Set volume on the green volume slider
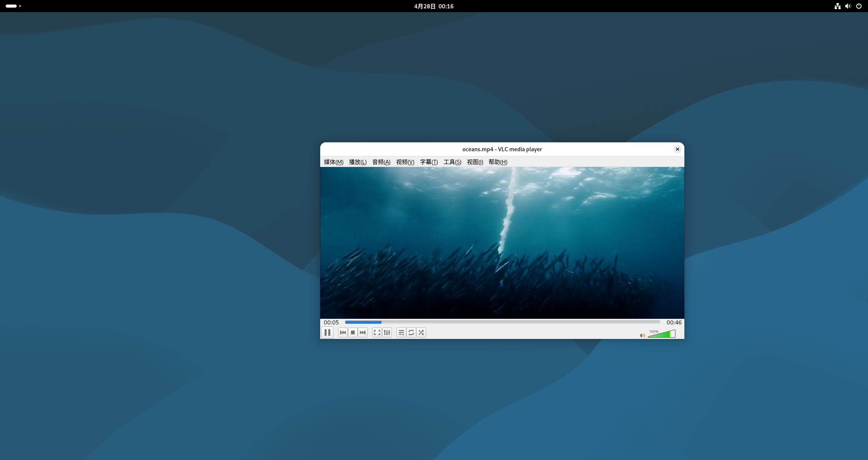 tap(662, 335)
